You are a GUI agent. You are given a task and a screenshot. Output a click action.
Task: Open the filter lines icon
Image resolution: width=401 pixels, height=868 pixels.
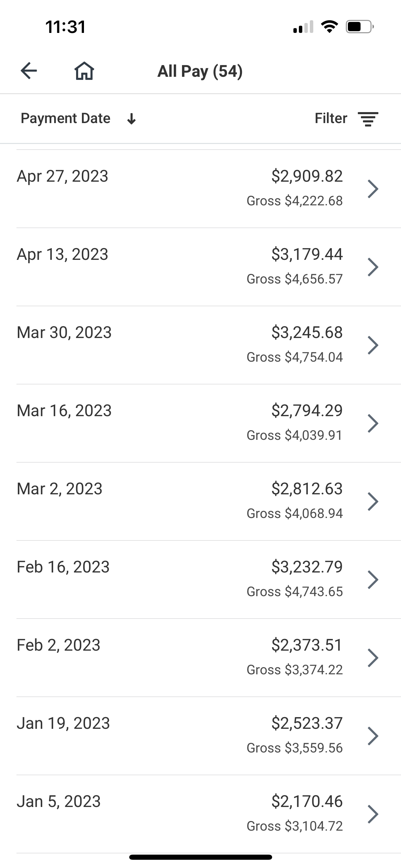tap(368, 119)
